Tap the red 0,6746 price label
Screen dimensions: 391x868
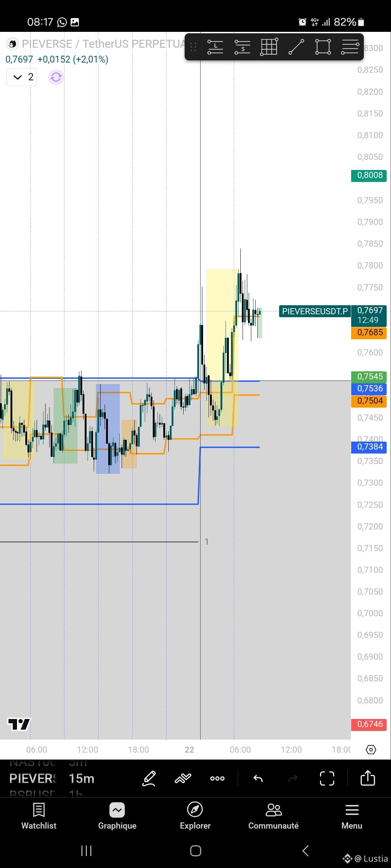(369, 724)
